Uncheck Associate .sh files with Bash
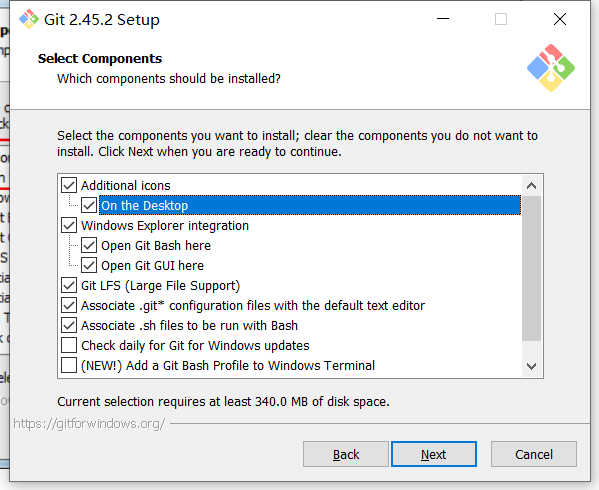 pyautogui.click(x=69, y=325)
